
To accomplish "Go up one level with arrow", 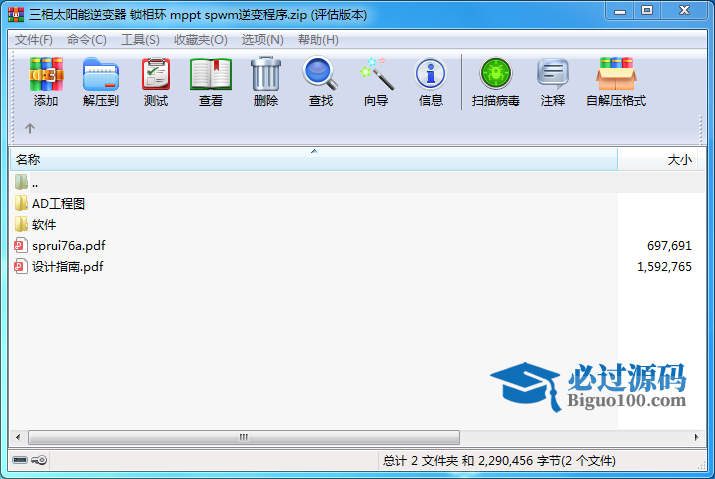I will [30, 128].
